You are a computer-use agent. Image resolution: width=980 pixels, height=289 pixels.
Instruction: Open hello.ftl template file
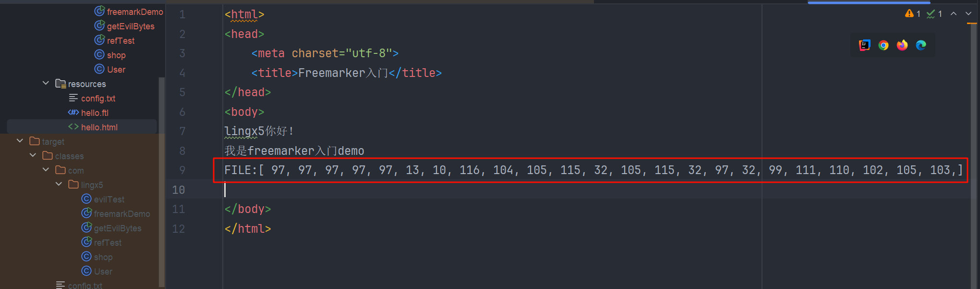(x=95, y=113)
